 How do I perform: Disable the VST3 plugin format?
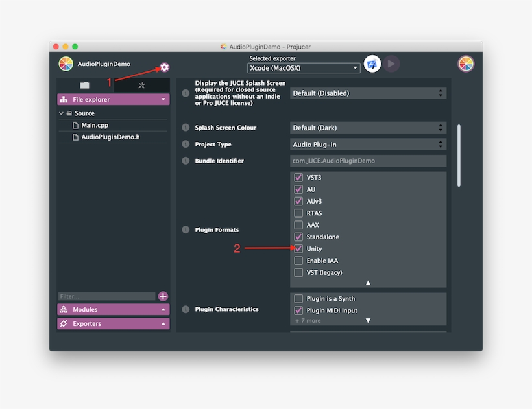point(298,177)
